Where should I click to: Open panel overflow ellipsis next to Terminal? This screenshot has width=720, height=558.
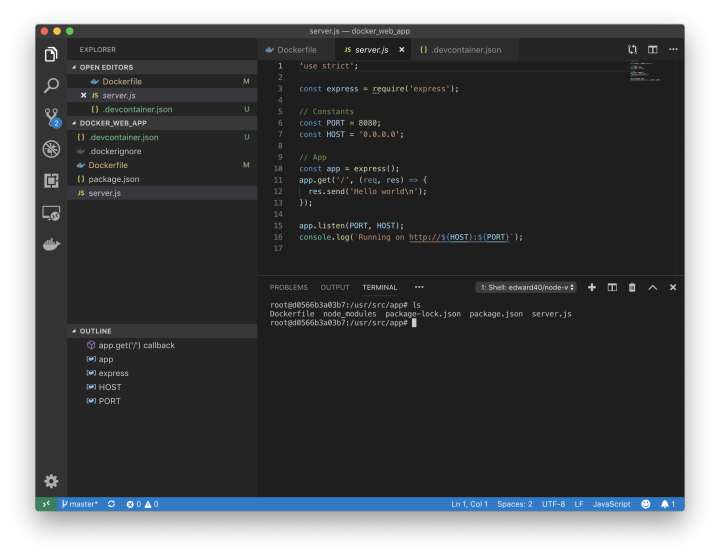(x=419, y=287)
